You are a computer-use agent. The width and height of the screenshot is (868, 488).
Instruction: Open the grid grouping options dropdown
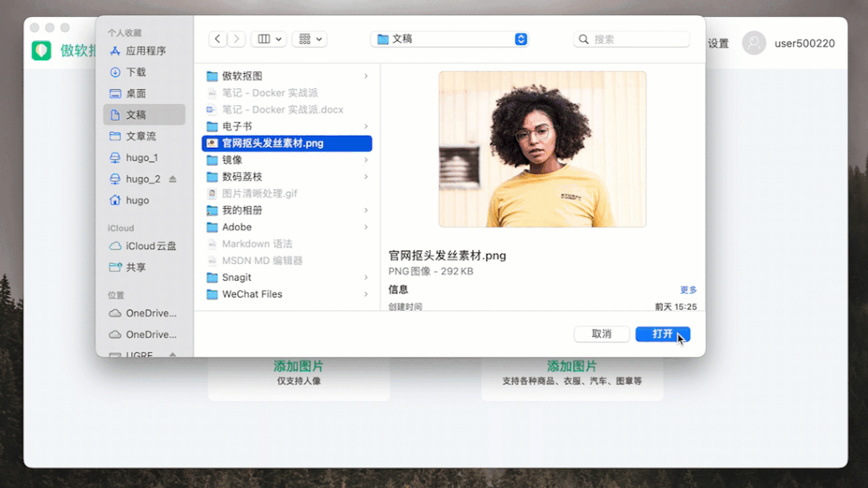[310, 39]
